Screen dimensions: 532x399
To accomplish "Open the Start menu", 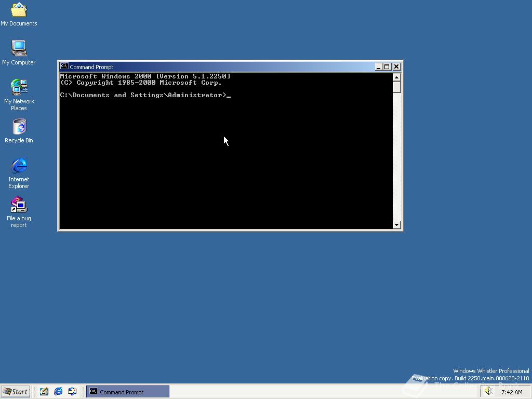I will click(x=16, y=392).
